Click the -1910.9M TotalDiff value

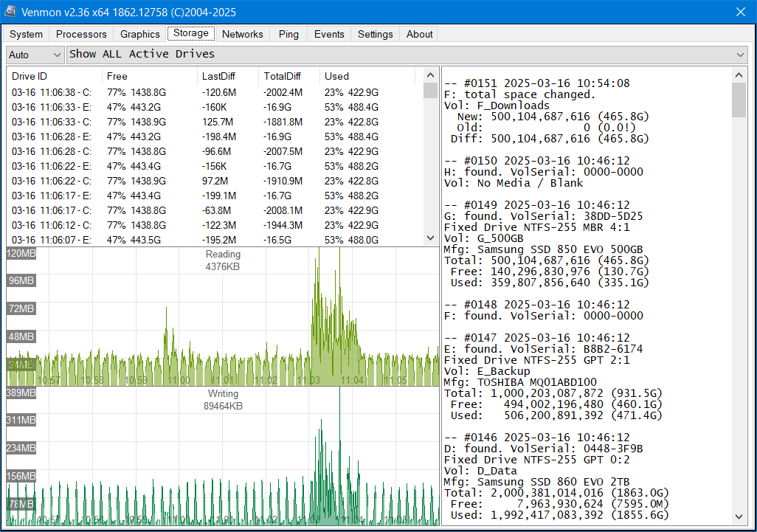[283, 181]
